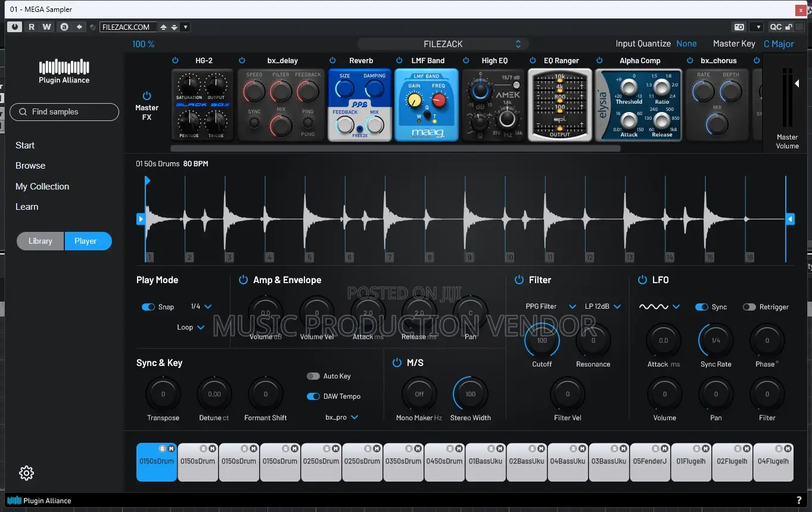Toggle the DAW Tempo switch
Viewport: 812px width, 512px height.
[x=313, y=396]
